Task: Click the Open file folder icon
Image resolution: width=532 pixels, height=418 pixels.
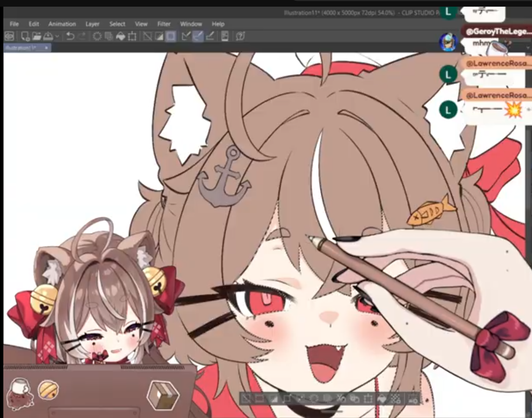Action: tap(37, 37)
